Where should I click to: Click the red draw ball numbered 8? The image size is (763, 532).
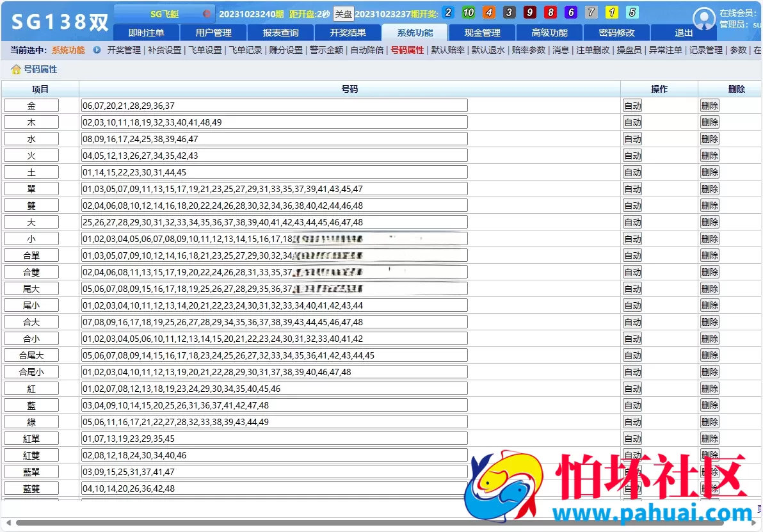[550, 13]
